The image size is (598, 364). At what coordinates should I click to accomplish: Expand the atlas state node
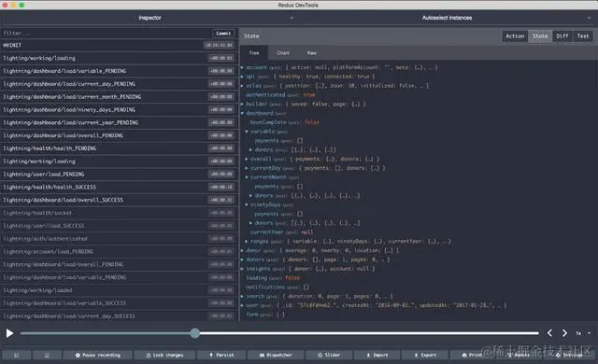242,86
